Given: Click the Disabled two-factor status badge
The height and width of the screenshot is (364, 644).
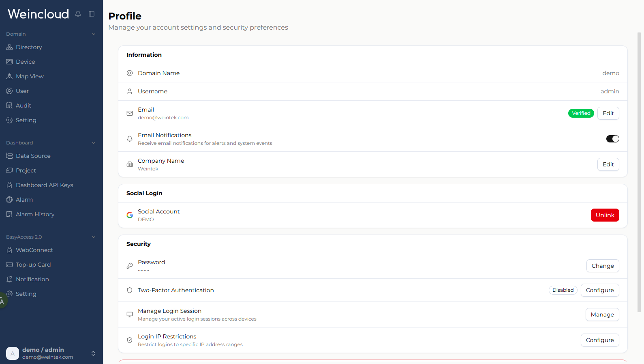Looking at the screenshot, I should [x=563, y=290].
